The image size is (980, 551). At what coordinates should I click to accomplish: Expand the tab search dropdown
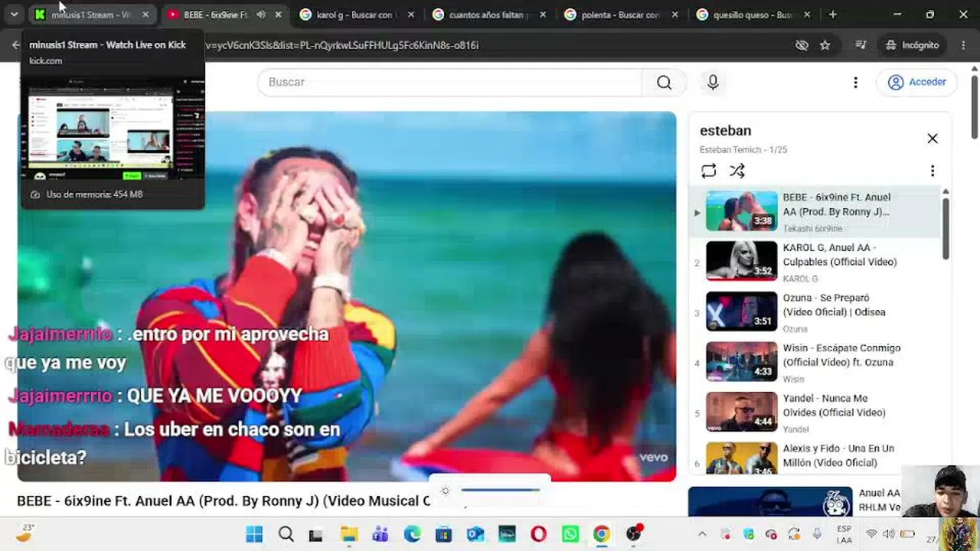pyautogui.click(x=14, y=15)
